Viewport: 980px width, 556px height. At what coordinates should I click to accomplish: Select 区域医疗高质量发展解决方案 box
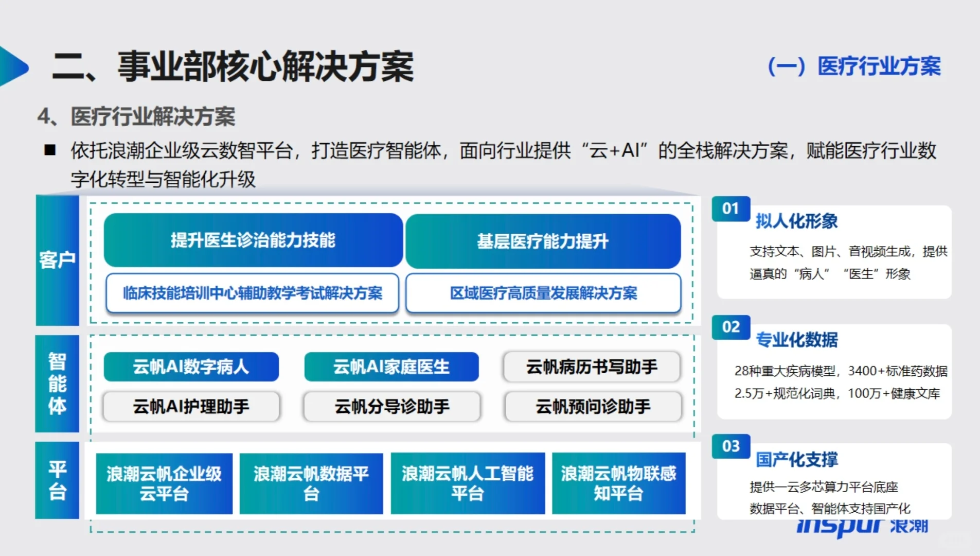pyautogui.click(x=543, y=293)
